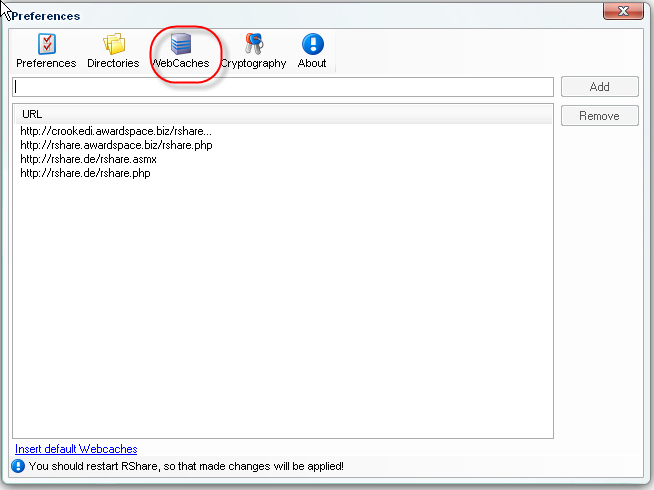
Task: Click the Add button
Action: point(599,87)
